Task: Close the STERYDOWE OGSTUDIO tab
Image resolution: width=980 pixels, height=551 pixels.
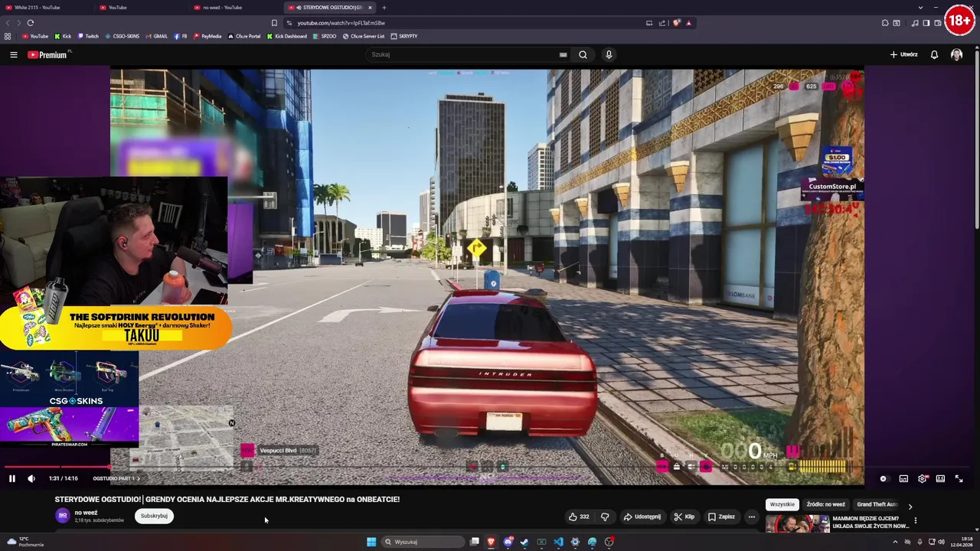Action: 370,7
